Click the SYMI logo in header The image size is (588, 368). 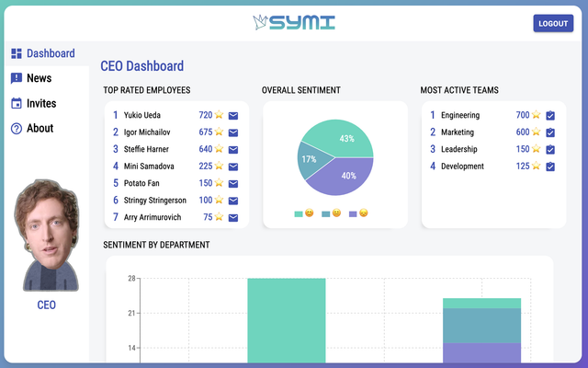click(294, 22)
